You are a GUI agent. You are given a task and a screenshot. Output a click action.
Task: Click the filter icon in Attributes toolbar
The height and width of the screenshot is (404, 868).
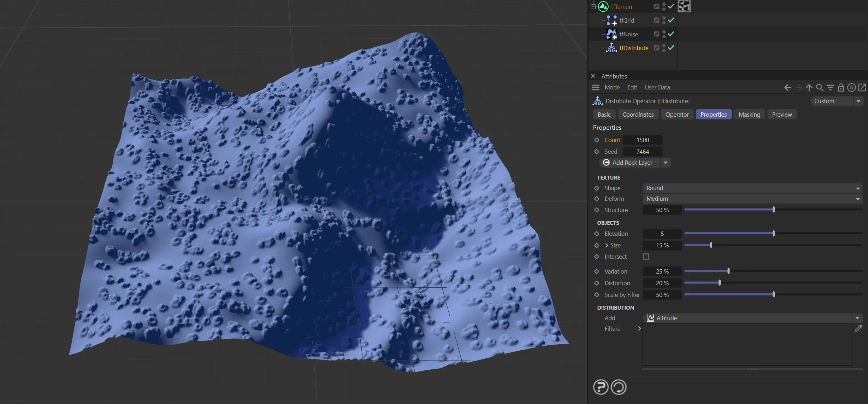tap(830, 88)
